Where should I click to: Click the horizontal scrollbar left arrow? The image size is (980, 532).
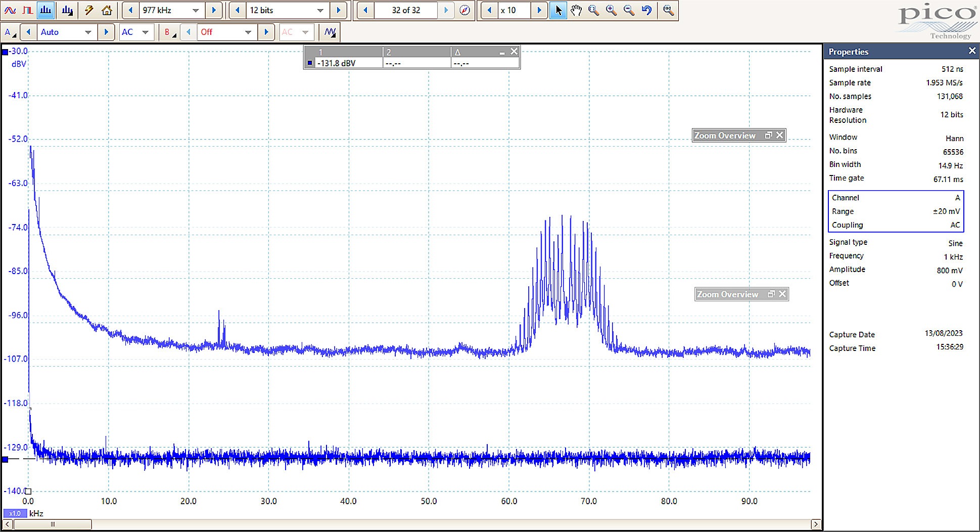pos(8,524)
